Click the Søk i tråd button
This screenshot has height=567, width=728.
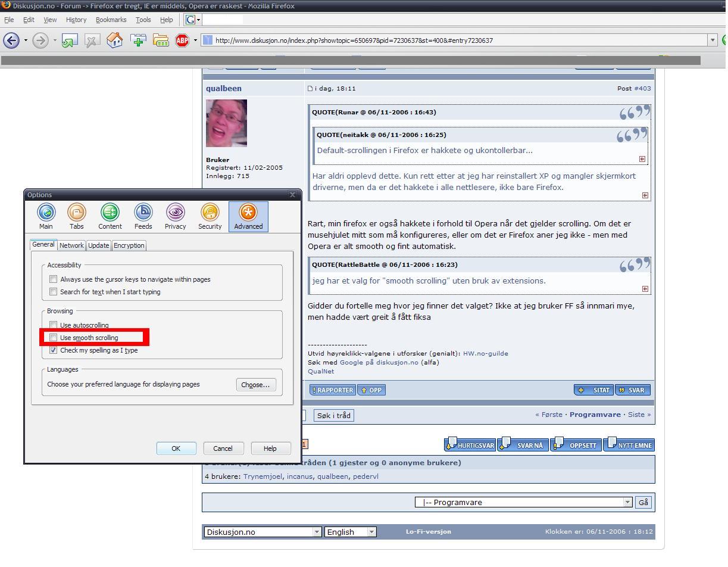tap(334, 416)
